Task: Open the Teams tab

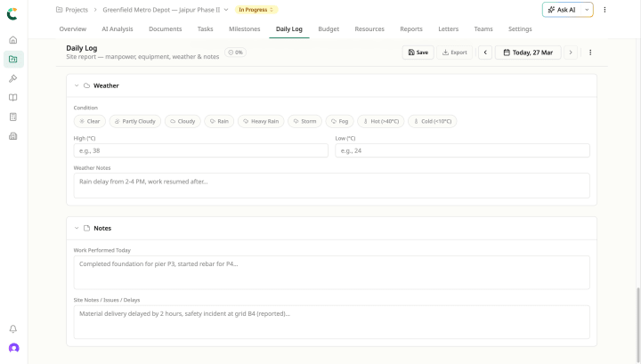Action: [483, 29]
